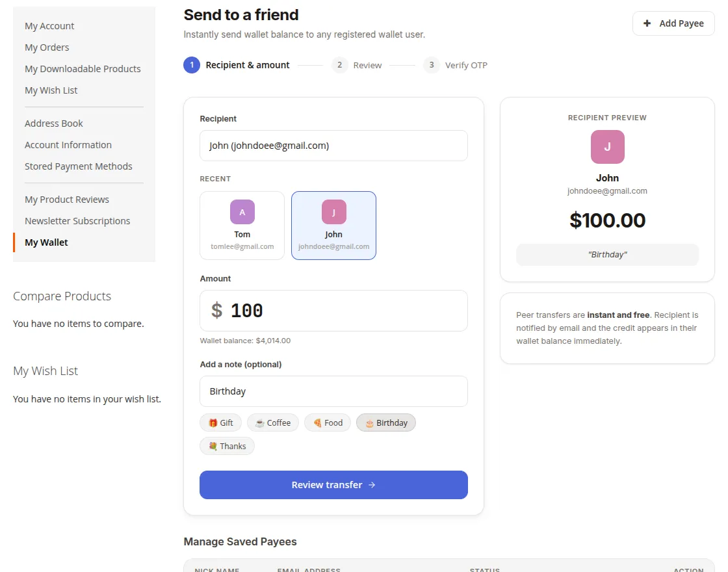
Task: Select step 1 Recipient & amount
Action: click(x=237, y=65)
